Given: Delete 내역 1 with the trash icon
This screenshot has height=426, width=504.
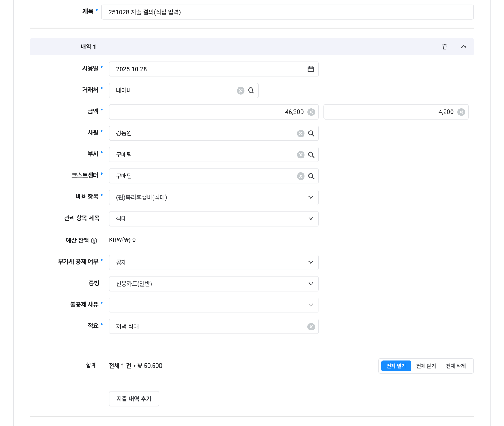Looking at the screenshot, I should point(444,47).
